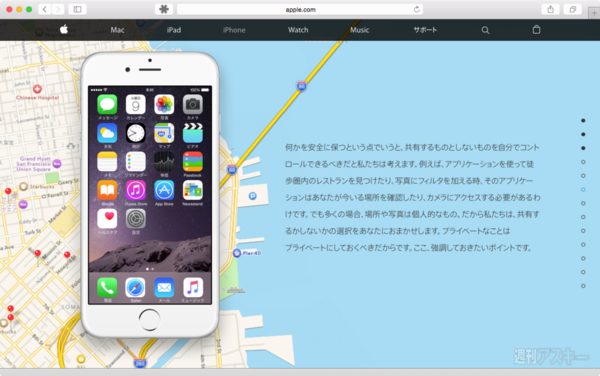The image size is (600, 376).
Task: Tap the iBooks app icon
Action: tap(107, 190)
